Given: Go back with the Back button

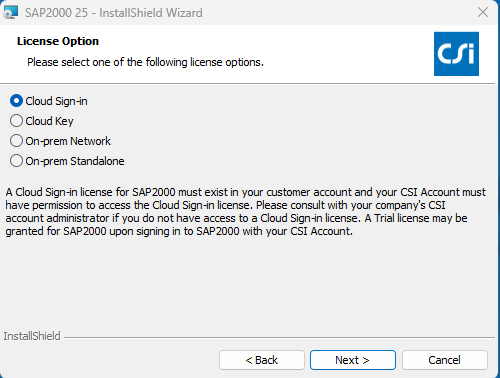Looking at the screenshot, I should (x=262, y=360).
